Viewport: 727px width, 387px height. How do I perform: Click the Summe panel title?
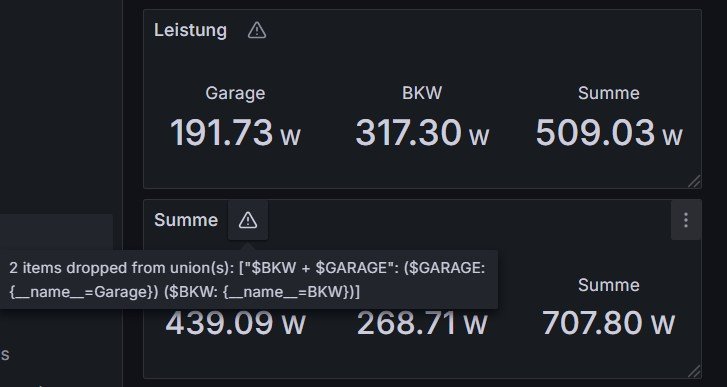(186, 220)
